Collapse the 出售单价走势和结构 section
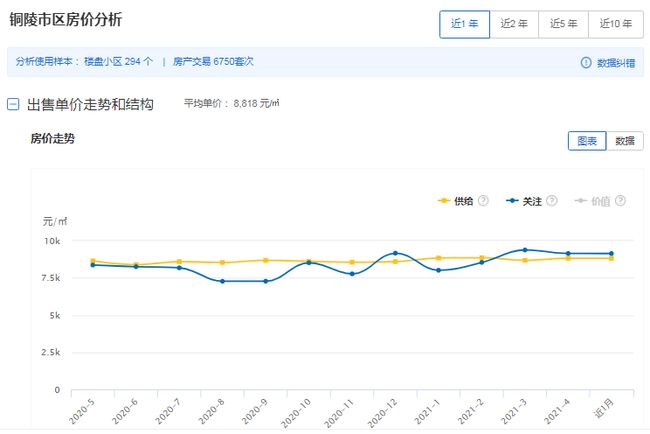 (13, 104)
